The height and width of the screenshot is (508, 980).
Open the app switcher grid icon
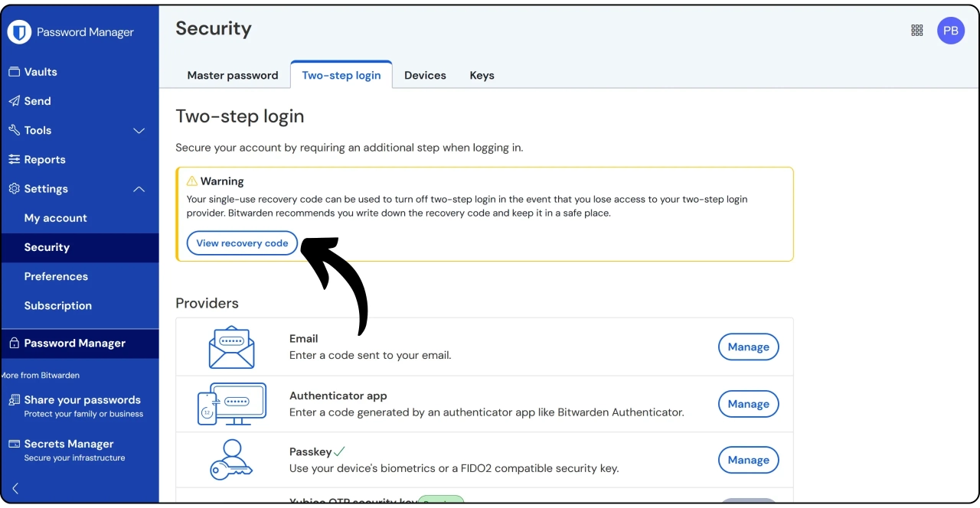click(917, 31)
